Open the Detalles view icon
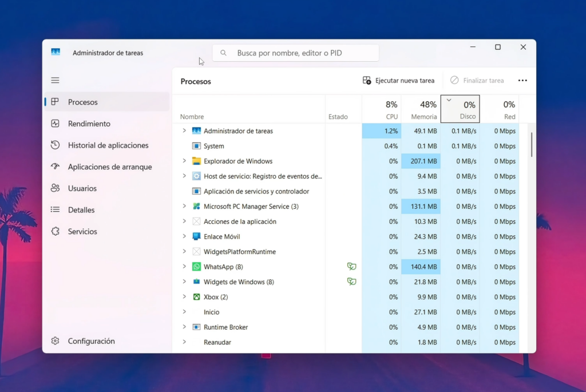 (55, 209)
